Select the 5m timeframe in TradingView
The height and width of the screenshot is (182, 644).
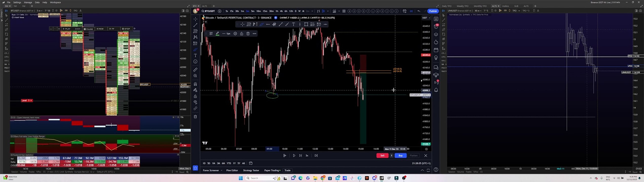[x=252, y=11]
